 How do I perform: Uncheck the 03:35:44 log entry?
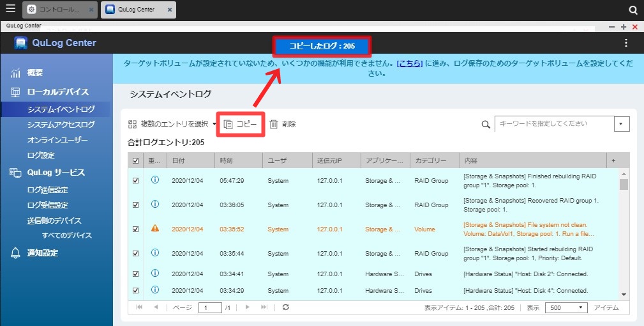[135, 254]
